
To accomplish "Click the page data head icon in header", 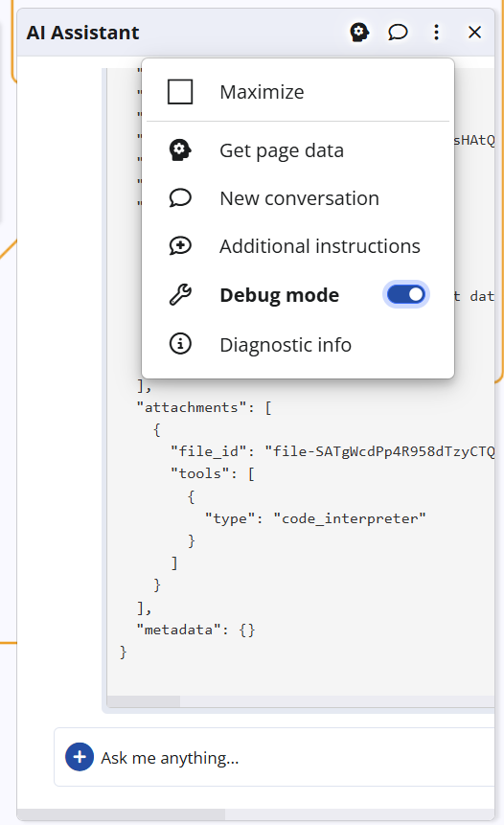I will [359, 33].
